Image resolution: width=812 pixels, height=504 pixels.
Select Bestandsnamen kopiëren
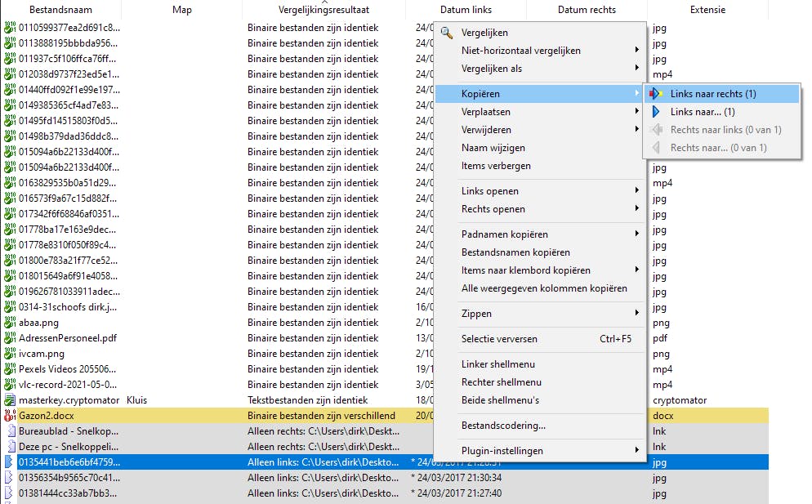pos(541,252)
